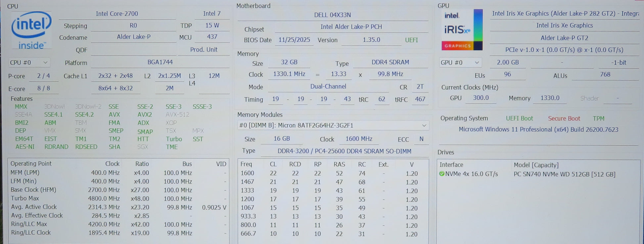Click the green UEFI label next to BIOS version
The height and width of the screenshot is (244, 644).
pyautogui.click(x=411, y=40)
